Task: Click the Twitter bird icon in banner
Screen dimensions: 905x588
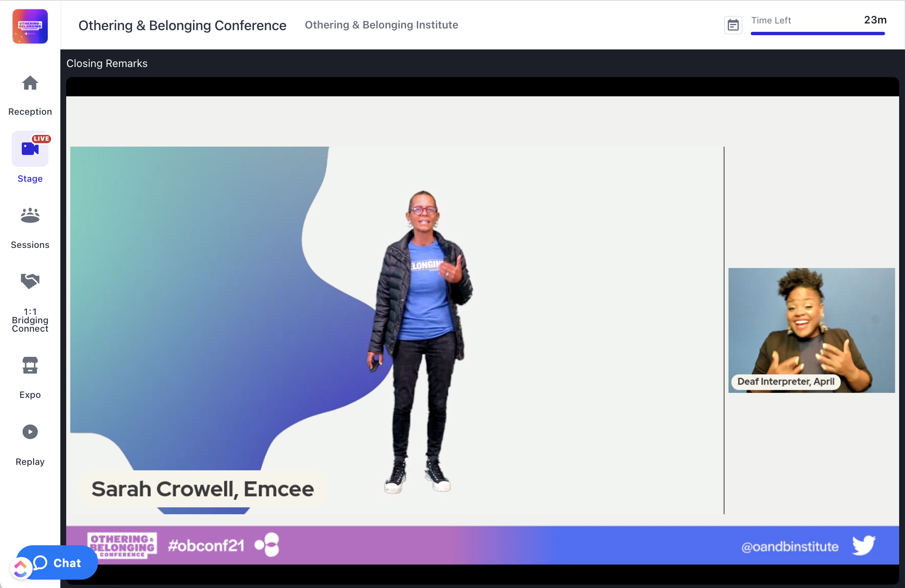Action: 864,545
